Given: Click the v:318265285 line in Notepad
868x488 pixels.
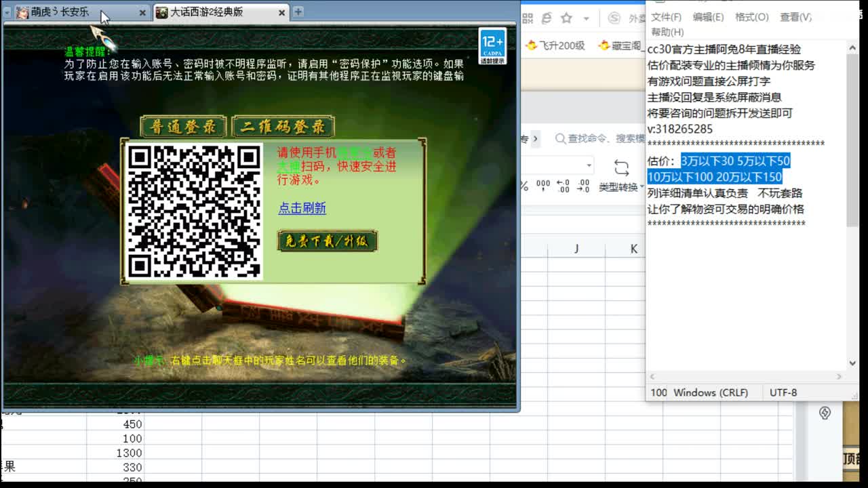Looking at the screenshot, I should pyautogui.click(x=680, y=129).
